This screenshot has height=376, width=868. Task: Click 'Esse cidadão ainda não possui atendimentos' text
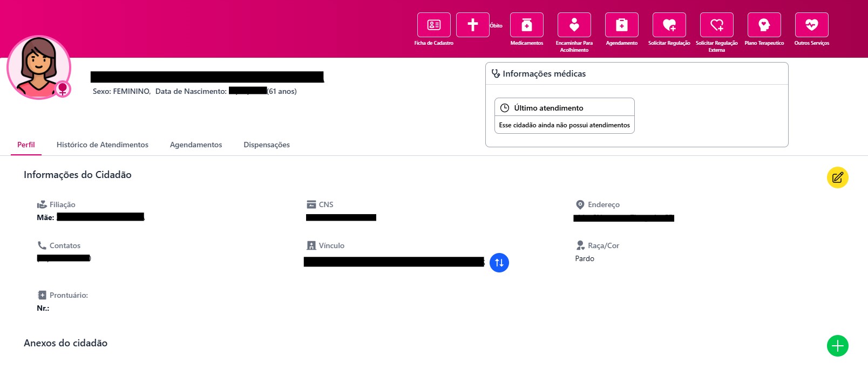565,125
